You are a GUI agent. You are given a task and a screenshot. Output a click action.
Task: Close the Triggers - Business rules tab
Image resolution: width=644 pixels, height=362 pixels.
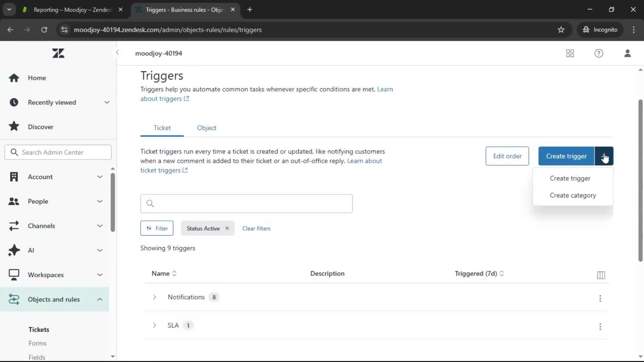233,10
